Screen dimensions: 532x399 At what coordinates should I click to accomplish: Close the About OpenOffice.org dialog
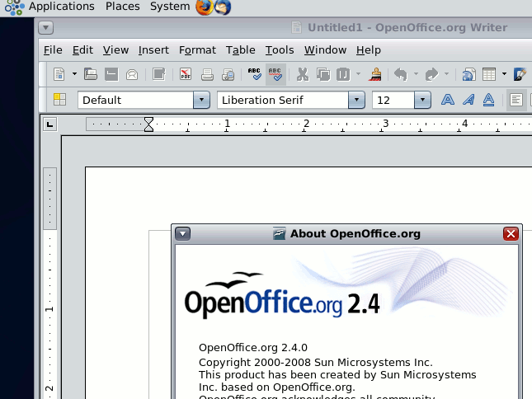(x=511, y=233)
